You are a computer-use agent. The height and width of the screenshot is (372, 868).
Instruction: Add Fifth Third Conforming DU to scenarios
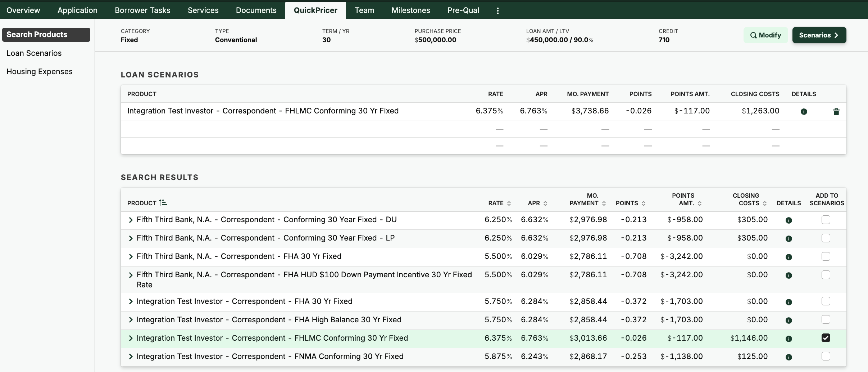(826, 220)
